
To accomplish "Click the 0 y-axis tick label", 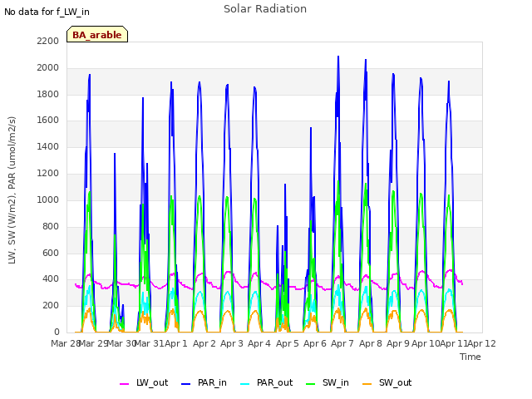I will click(x=57, y=332).
